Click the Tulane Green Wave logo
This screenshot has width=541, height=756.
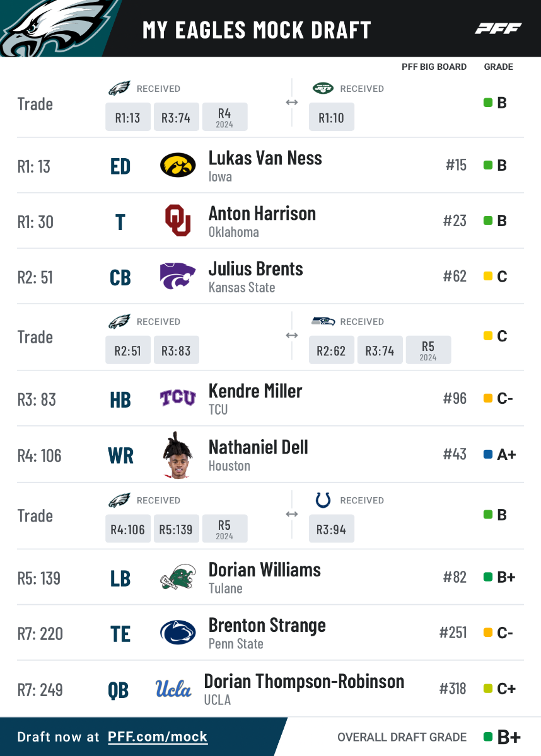(178, 577)
